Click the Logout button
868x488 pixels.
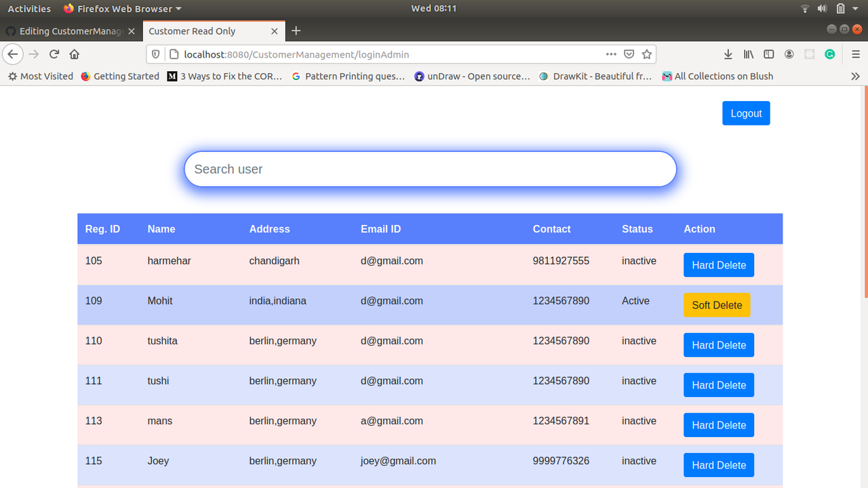[746, 113]
